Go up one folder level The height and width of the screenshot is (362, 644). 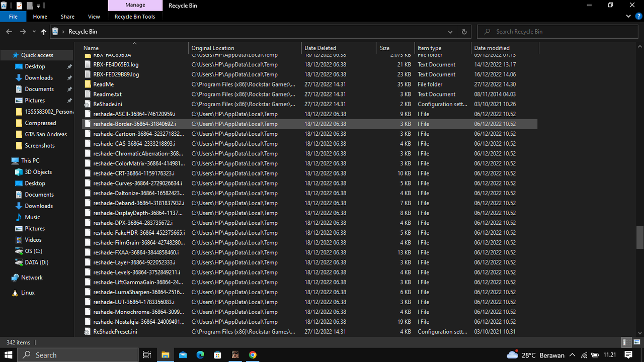click(44, 32)
